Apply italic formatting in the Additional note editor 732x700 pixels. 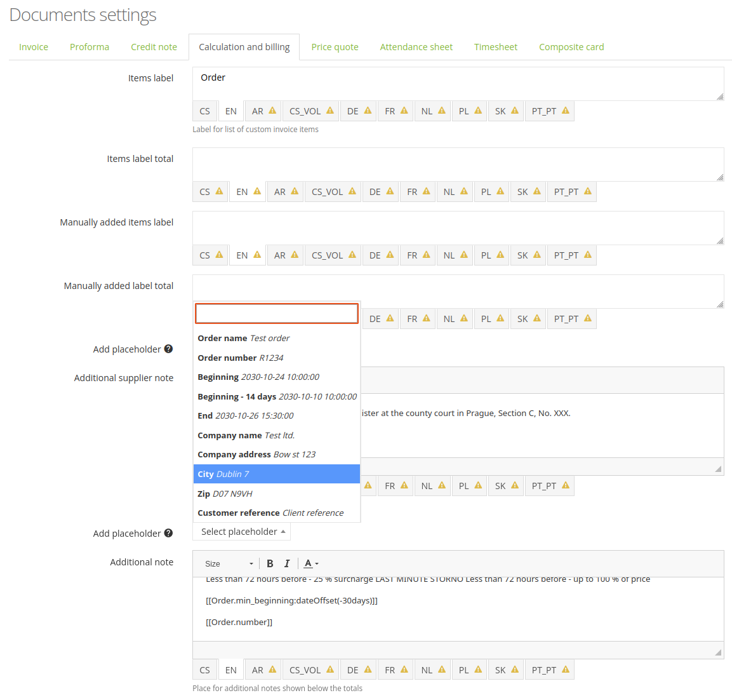(x=287, y=563)
